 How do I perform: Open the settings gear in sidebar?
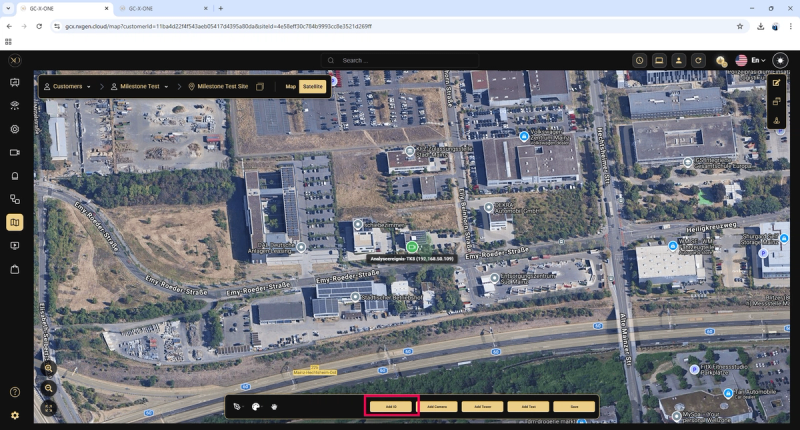pyautogui.click(x=15, y=415)
